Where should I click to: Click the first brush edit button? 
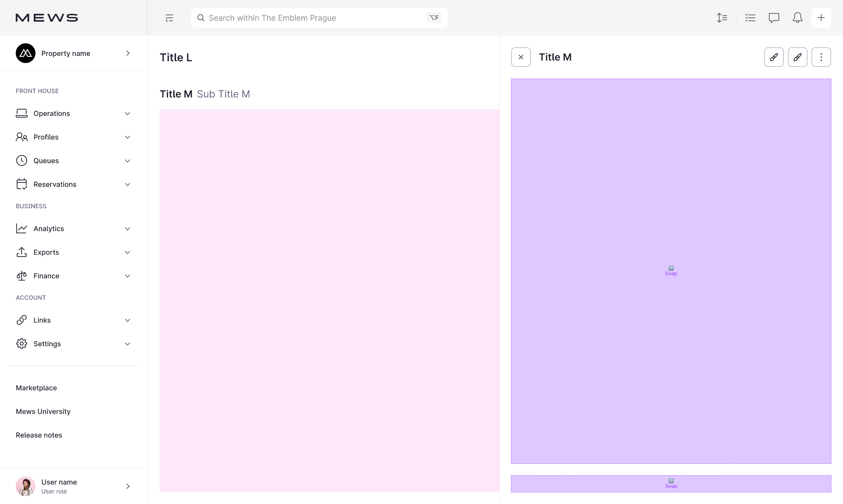tap(774, 57)
